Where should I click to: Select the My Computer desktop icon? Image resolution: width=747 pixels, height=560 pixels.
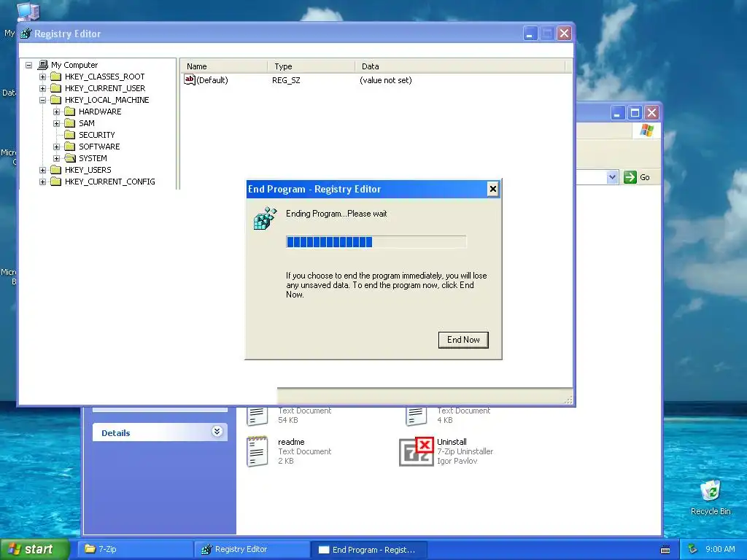coord(28,12)
